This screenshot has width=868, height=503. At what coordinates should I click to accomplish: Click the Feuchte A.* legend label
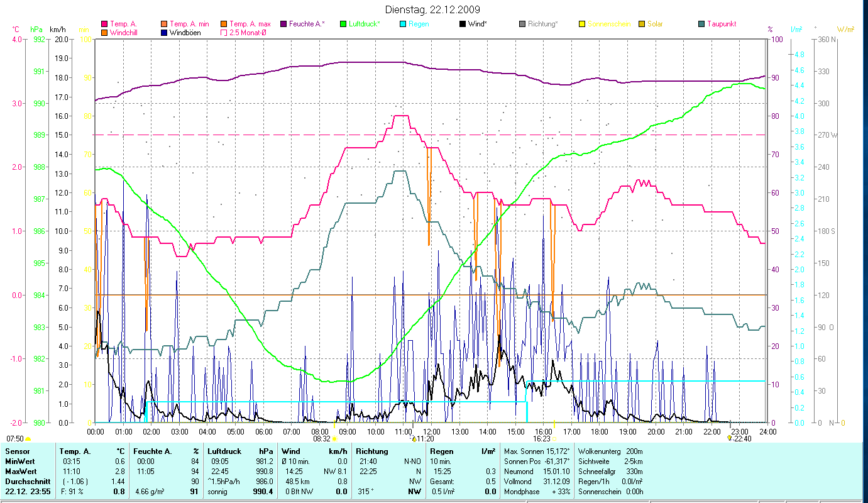click(x=307, y=24)
